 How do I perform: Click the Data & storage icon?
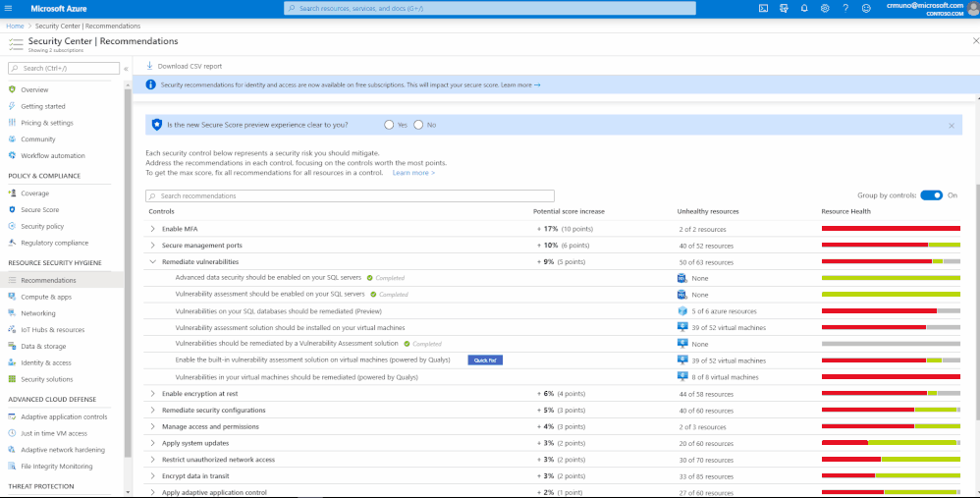point(12,346)
